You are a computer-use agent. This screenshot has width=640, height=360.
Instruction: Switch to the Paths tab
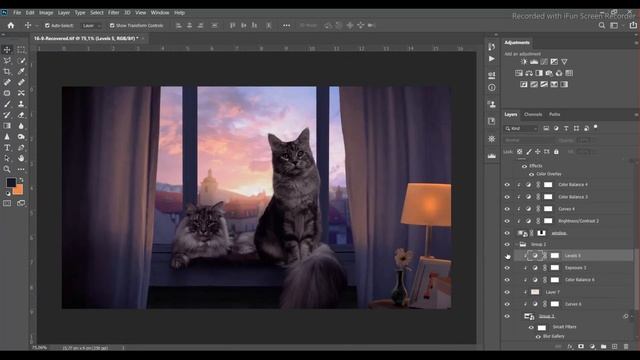(554, 115)
